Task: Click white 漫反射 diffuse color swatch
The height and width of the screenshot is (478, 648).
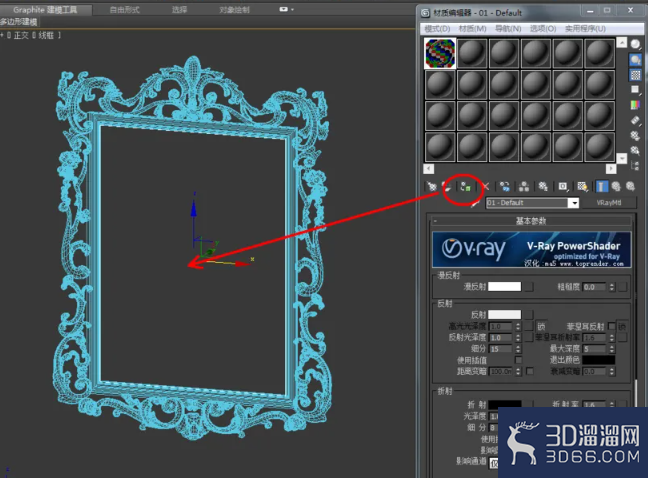Action: [504, 286]
